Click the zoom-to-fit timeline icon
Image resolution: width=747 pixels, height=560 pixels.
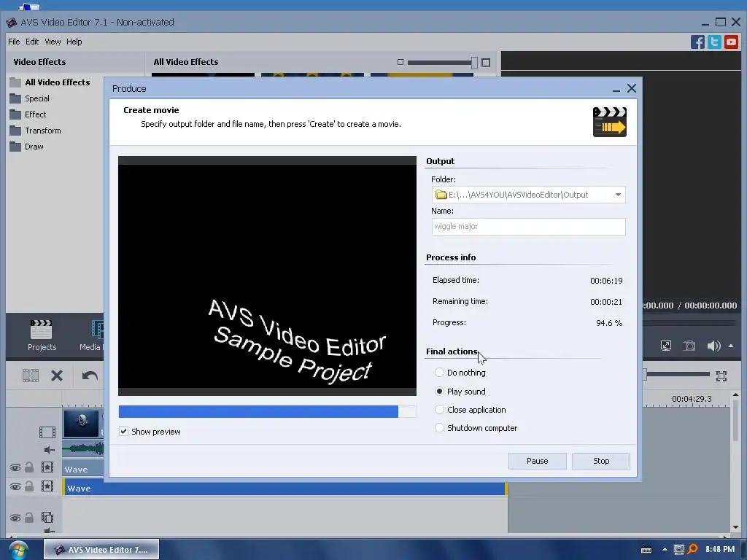click(x=721, y=376)
